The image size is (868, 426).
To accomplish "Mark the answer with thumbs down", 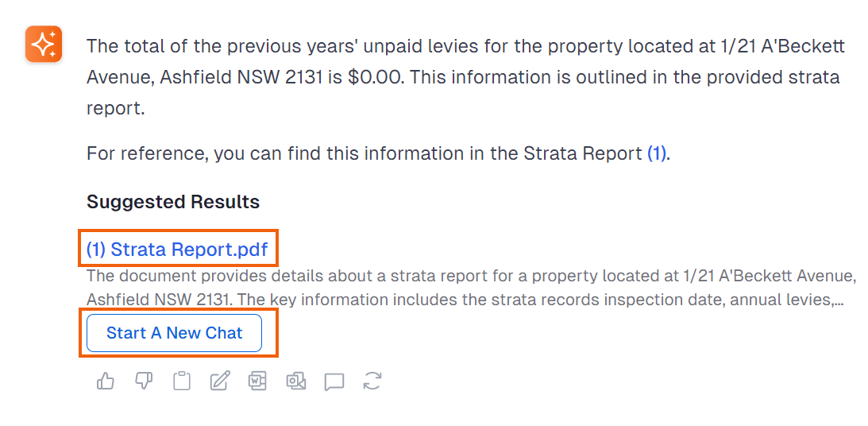I will tap(144, 381).
